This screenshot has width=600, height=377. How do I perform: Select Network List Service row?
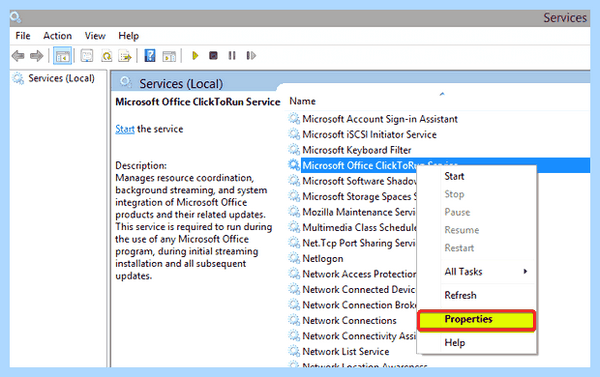346,351
